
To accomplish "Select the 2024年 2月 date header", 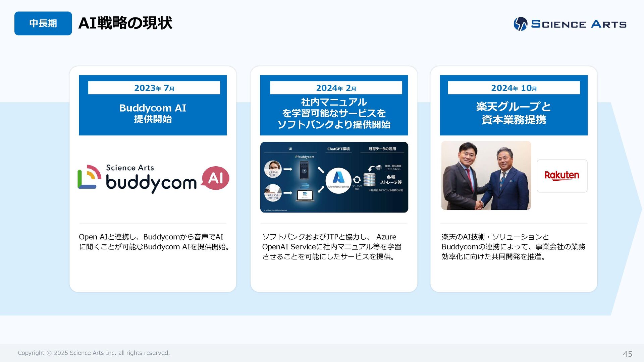I will pos(336,88).
